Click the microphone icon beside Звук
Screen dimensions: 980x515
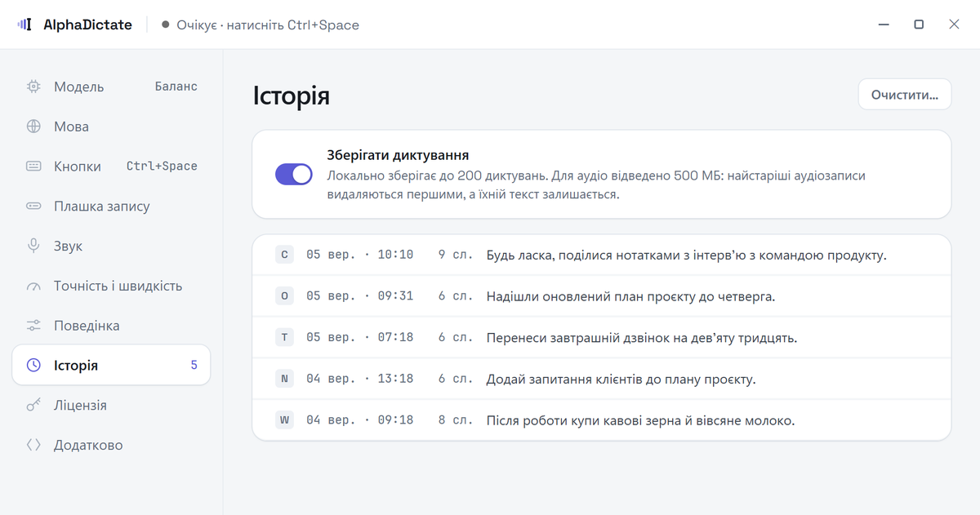33,246
